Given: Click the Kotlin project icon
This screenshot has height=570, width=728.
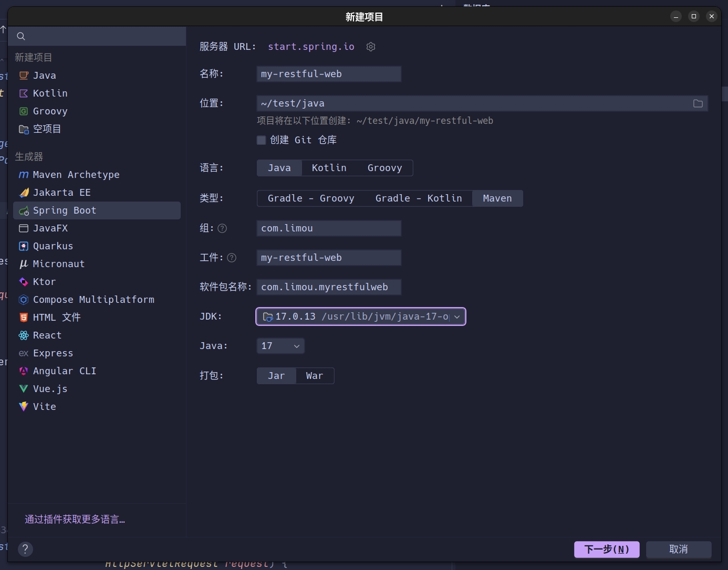Looking at the screenshot, I should point(24,93).
